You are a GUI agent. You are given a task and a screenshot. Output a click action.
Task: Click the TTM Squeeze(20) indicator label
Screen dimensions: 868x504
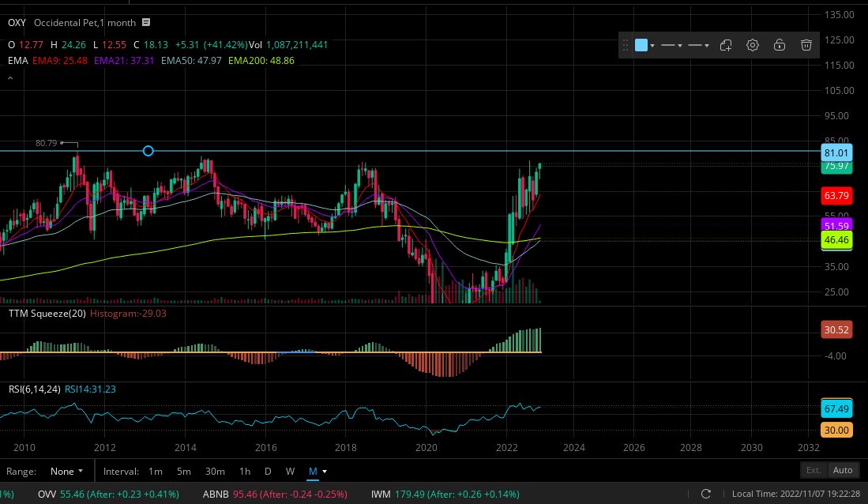(x=47, y=314)
